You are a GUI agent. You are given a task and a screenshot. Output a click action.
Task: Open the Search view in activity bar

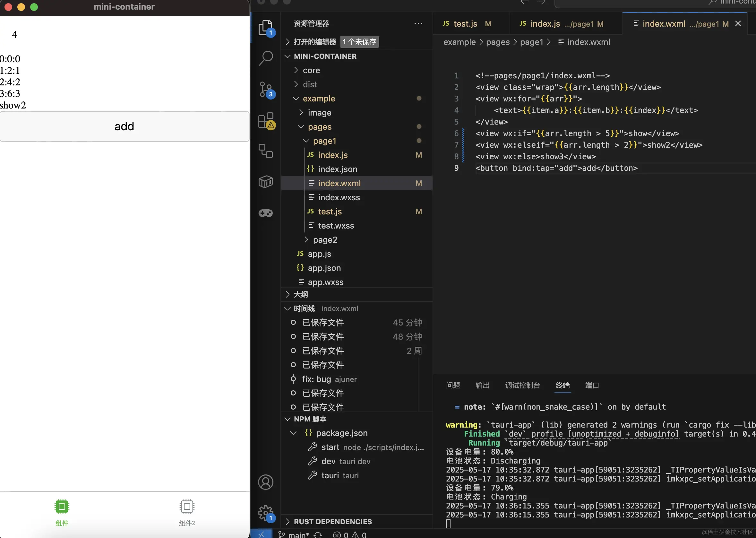pos(266,58)
